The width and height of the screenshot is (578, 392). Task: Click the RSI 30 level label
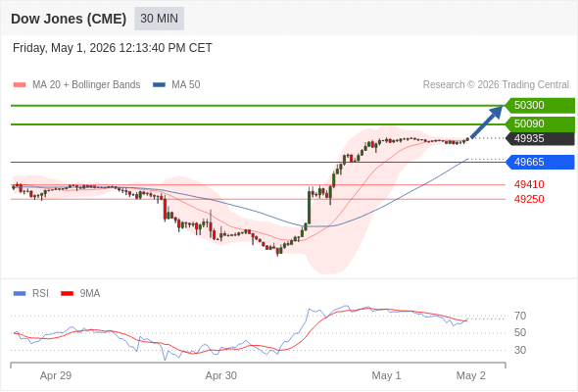pos(520,350)
